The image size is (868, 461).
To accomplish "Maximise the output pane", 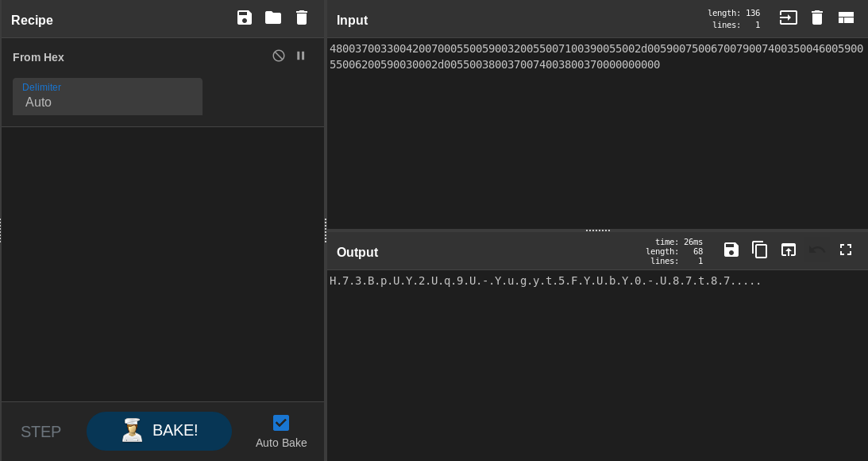I will (x=846, y=250).
